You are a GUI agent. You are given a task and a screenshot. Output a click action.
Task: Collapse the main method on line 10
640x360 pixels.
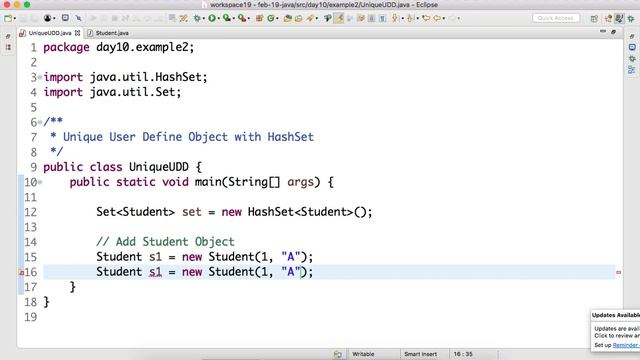[40, 182]
